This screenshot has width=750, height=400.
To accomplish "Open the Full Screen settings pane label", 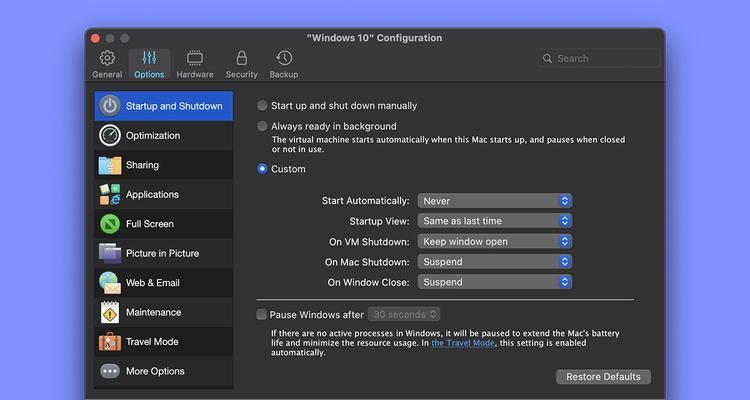I will pyautogui.click(x=150, y=224).
